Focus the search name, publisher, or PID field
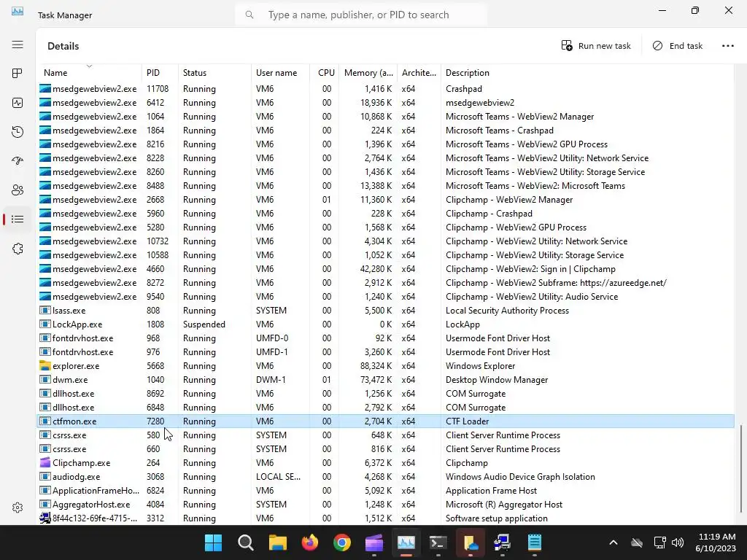 pos(361,15)
